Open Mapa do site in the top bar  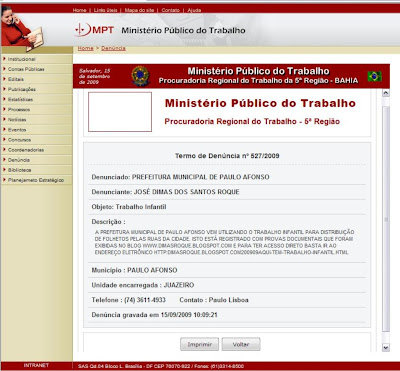139,10
